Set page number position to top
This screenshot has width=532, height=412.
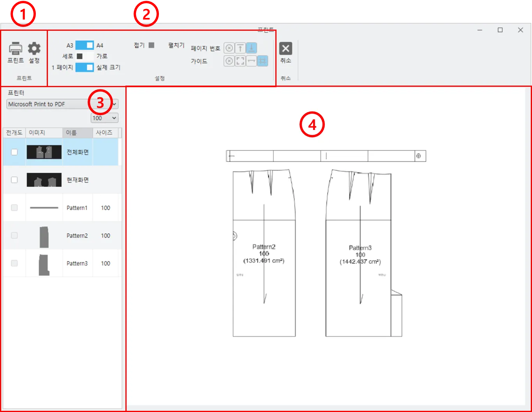(x=241, y=48)
